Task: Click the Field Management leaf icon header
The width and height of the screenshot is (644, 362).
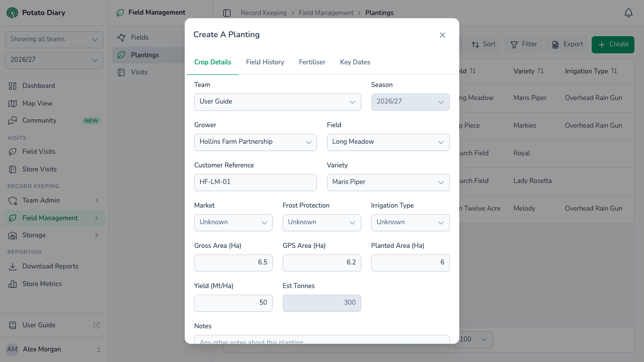Action: tap(120, 13)
